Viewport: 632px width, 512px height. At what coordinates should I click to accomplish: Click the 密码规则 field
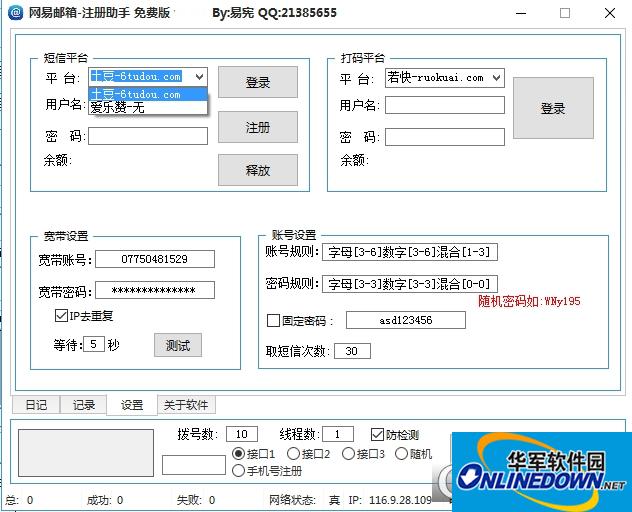pos(410,284)
